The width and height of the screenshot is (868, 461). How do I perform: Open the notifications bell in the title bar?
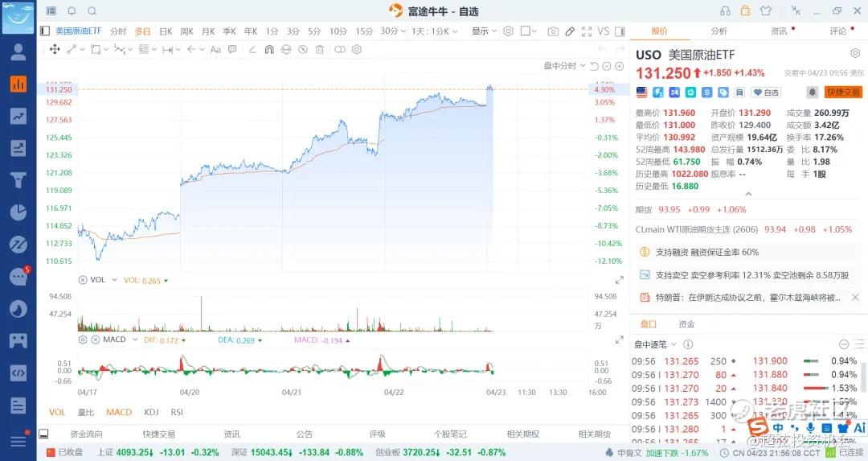72,11
